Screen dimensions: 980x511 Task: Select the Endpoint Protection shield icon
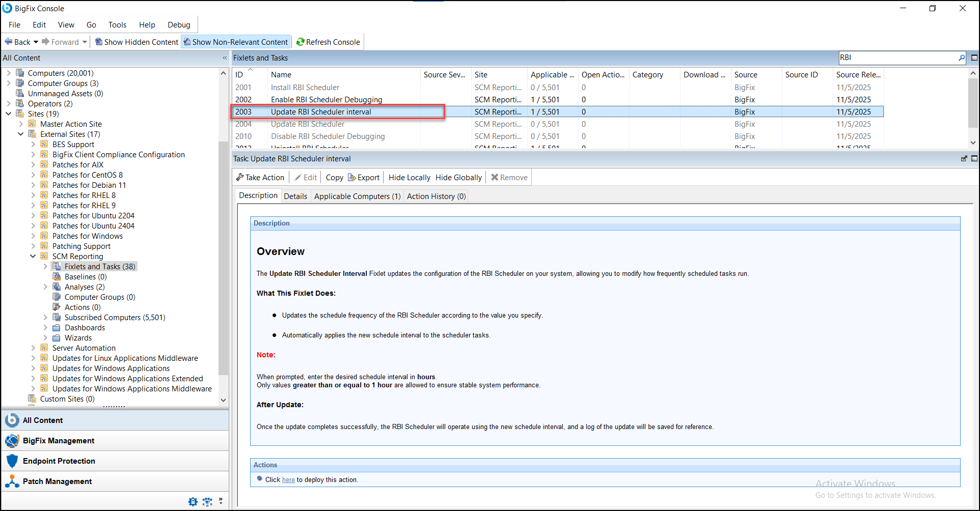(12, 461)
